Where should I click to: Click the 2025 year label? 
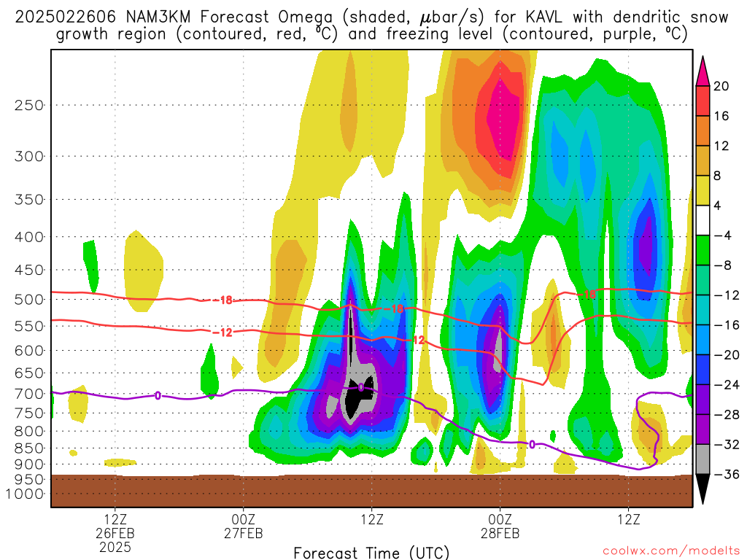pyautogui.click(x=115, y=547)
